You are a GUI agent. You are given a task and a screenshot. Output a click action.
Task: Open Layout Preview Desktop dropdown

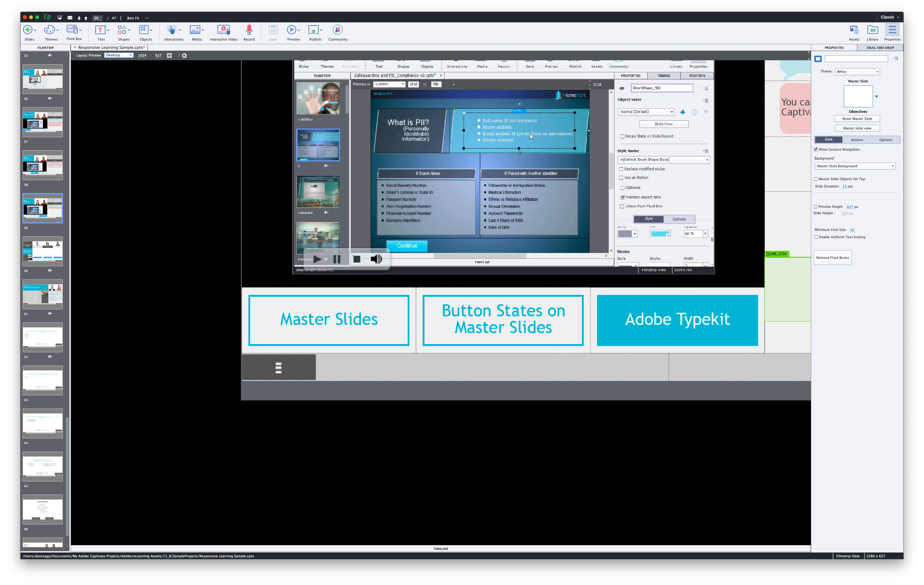tap(119, 55)
